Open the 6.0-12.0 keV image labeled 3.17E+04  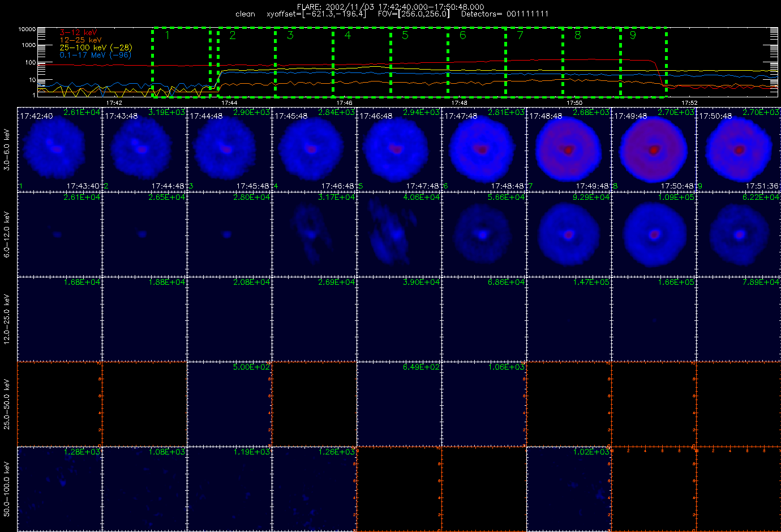(314, 234)
